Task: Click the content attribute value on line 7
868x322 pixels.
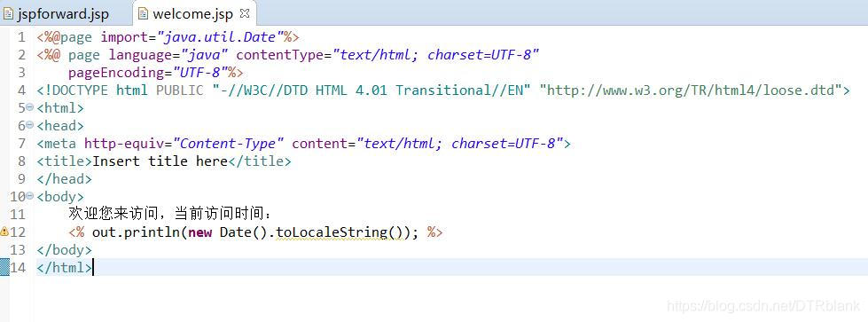Action: coord(459,144)
